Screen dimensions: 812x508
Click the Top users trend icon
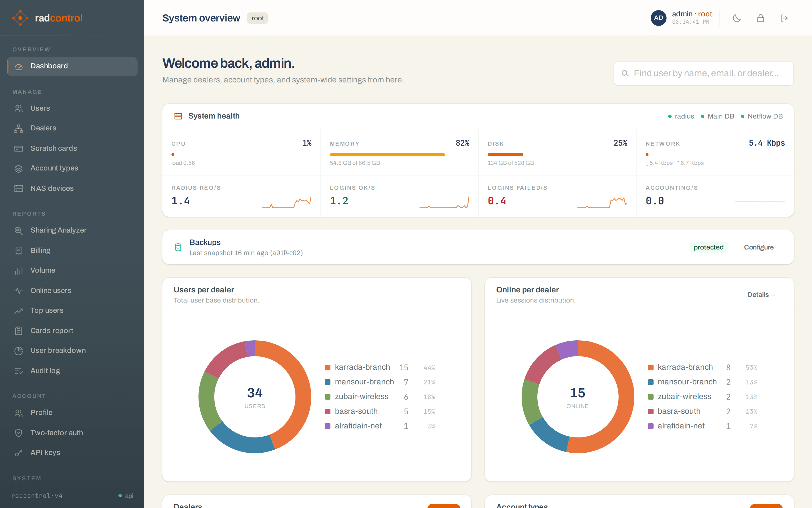coord(19,310)
